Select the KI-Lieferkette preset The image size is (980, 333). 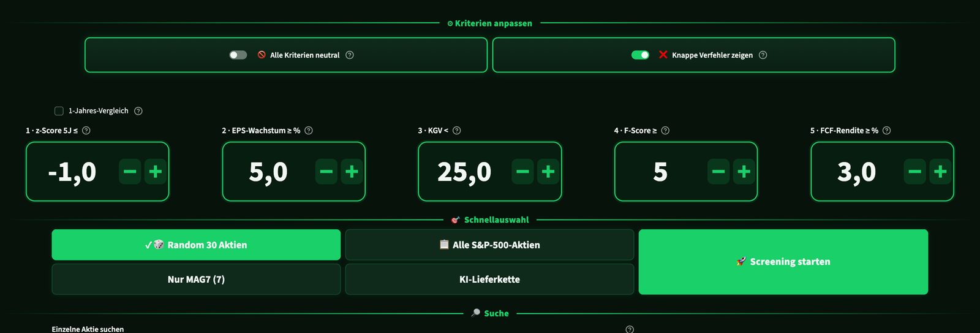coord(489,279)
